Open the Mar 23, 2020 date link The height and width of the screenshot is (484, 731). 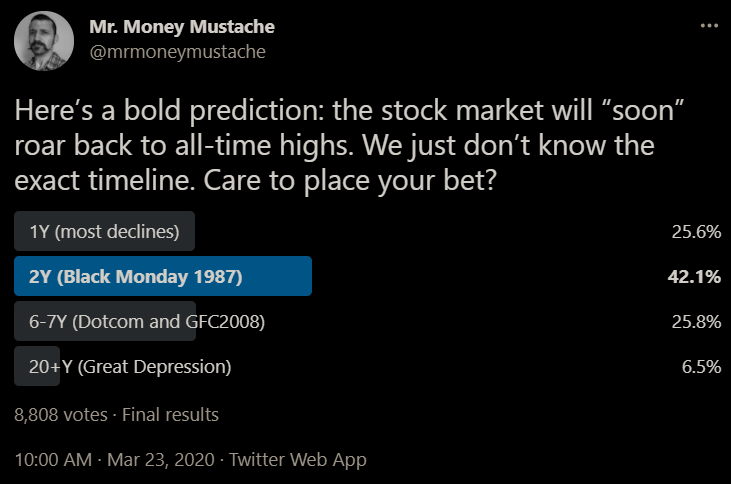point(164,460)
